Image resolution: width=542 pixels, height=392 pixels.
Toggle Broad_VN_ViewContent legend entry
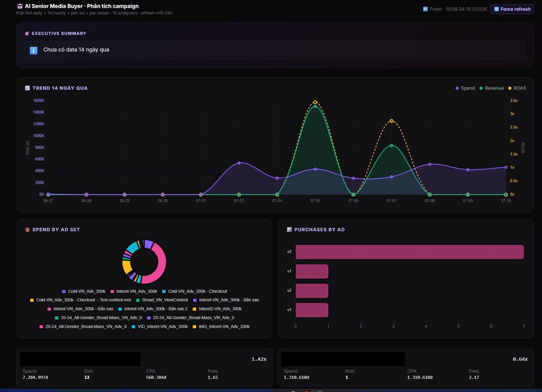(162, 300)
